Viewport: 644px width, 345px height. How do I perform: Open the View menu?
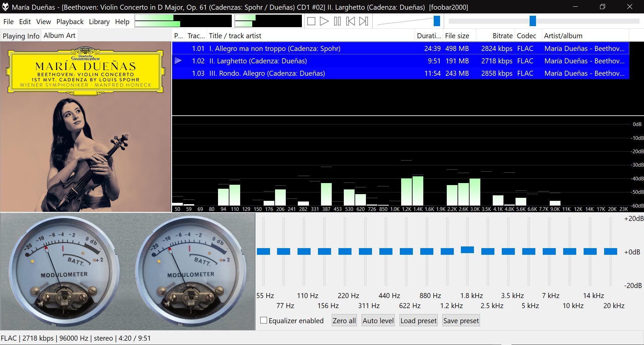(x=44, y=22)
